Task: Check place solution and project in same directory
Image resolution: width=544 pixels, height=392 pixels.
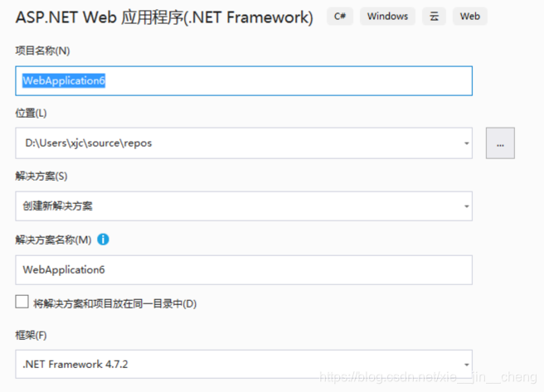Action: 22,302
